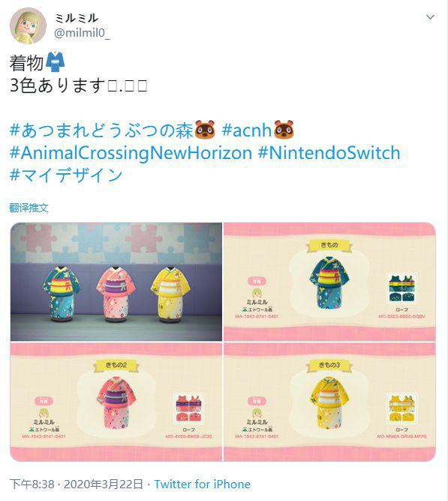
Task: Click the Tom Nook emoji after 森 hashtag
Action: point(205,130)
